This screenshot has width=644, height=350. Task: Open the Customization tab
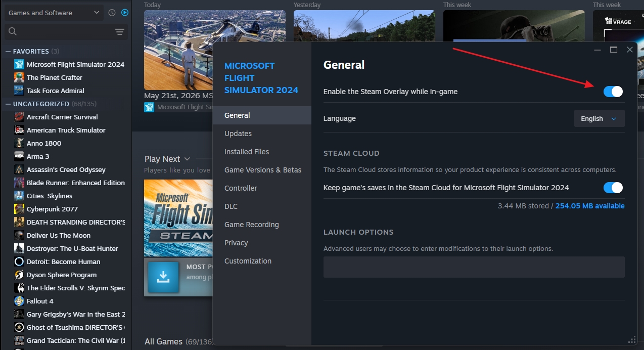pyautogui.click(x=262, y=261)
